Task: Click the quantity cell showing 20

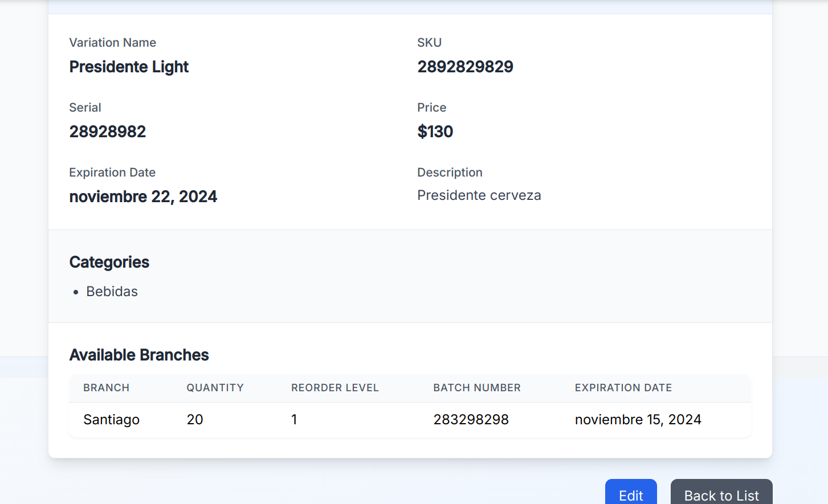Action: pos(195,420)
